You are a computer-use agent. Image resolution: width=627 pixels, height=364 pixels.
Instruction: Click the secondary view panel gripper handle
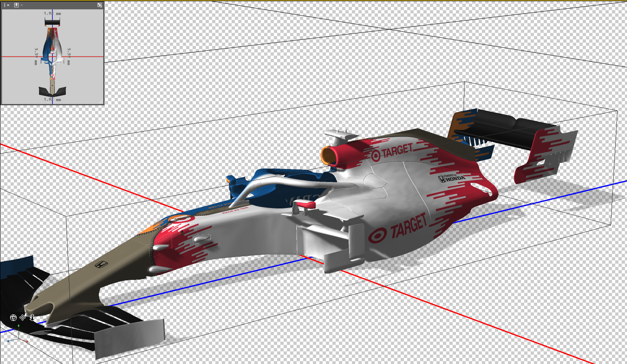[4, 5]
